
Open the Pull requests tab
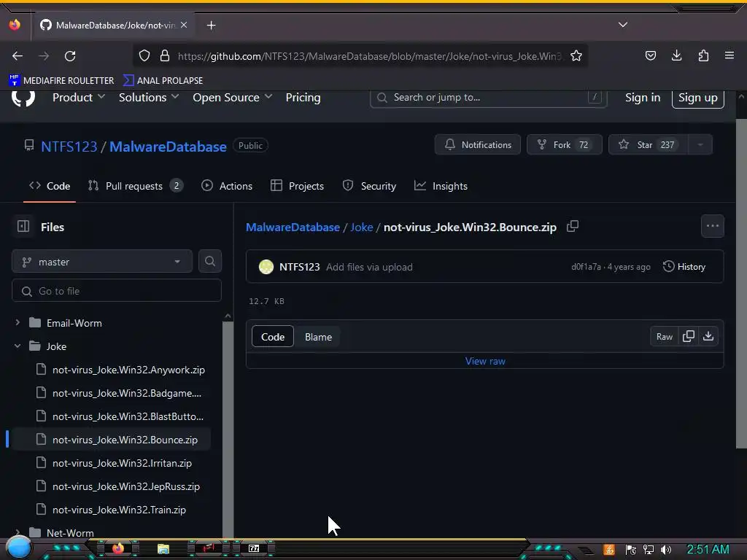[135, 186]
